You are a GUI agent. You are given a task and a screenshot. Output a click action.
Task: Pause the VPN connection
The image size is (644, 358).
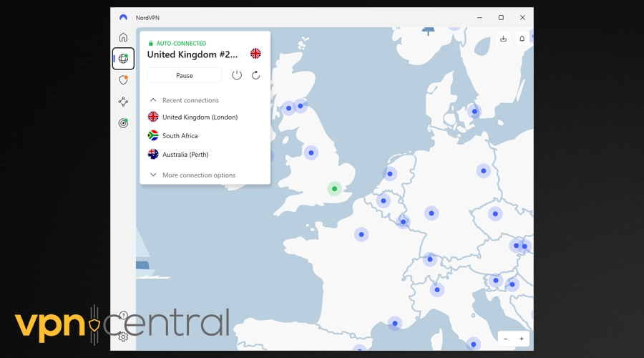[185, 76]
